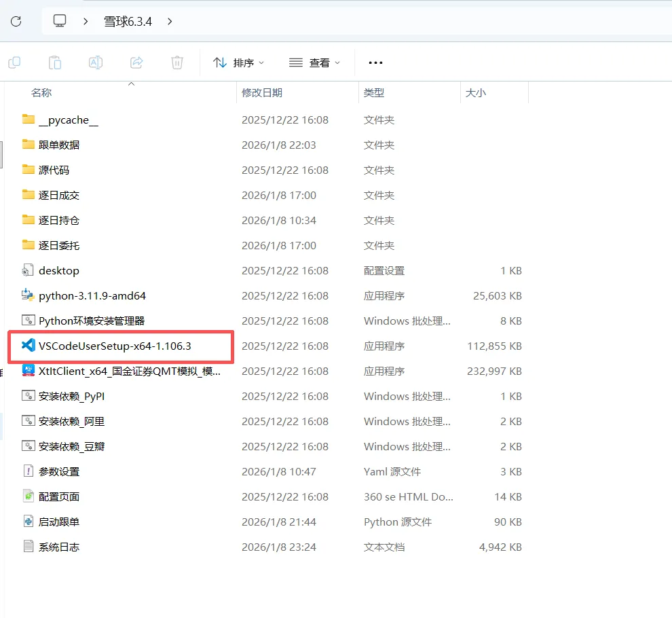
Task: Click file name 系统日志
Action: (x=59, y=547)
